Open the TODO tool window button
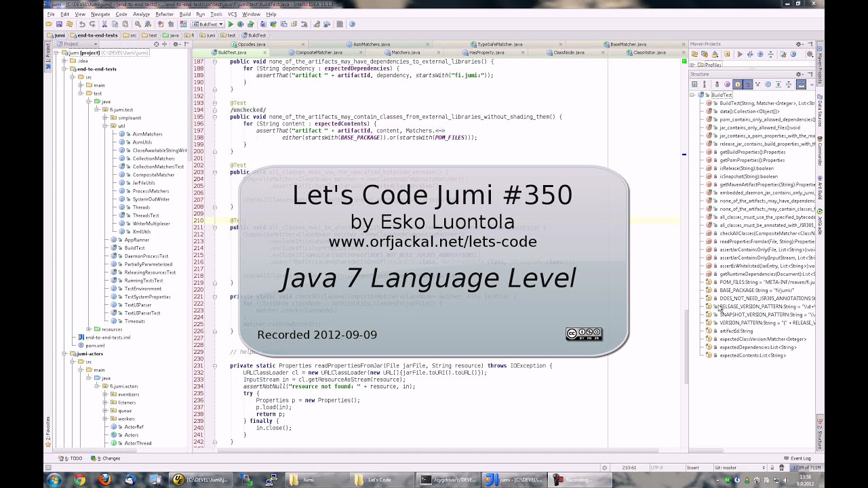868x488 pixels. click(72, 458)
